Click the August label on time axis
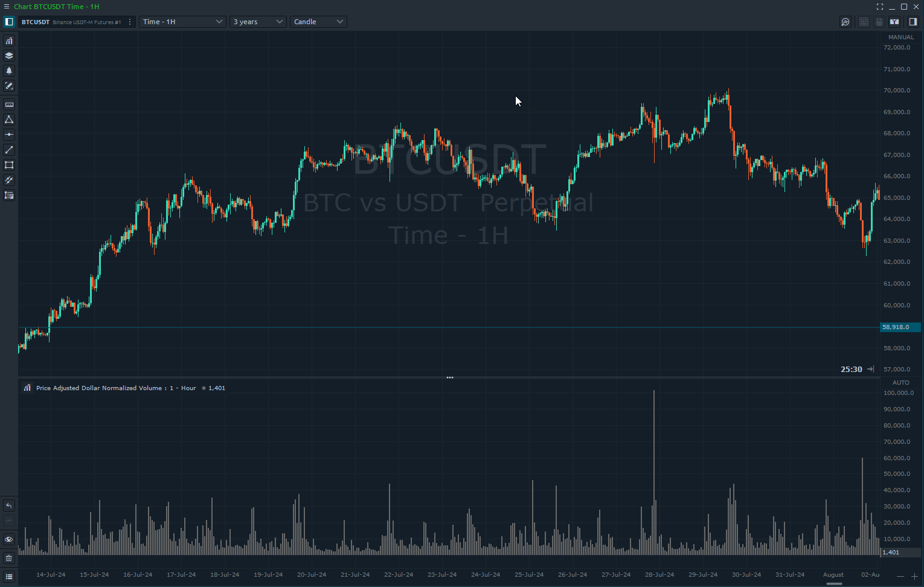 (833, 574)
